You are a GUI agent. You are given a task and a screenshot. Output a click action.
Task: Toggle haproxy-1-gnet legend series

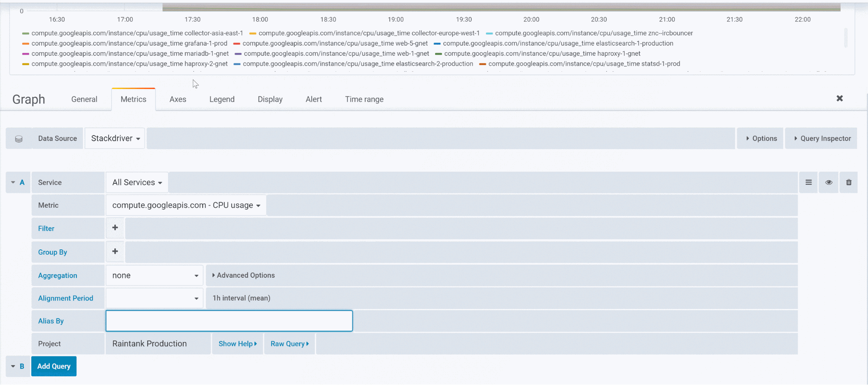click(542, 53)
